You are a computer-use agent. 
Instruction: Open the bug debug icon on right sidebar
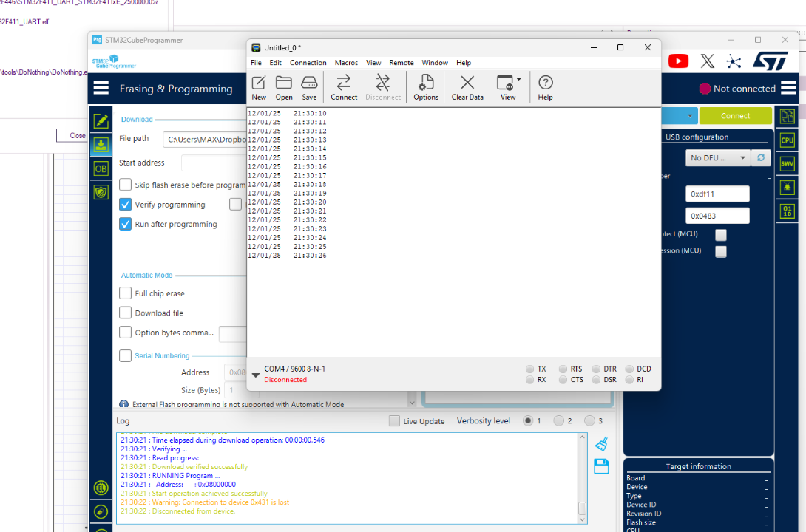[x=787, y=188]
